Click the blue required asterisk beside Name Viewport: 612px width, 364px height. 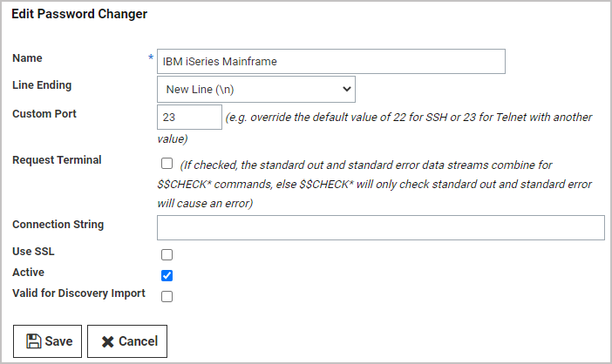pyautogui.click(x=151, y=58)
